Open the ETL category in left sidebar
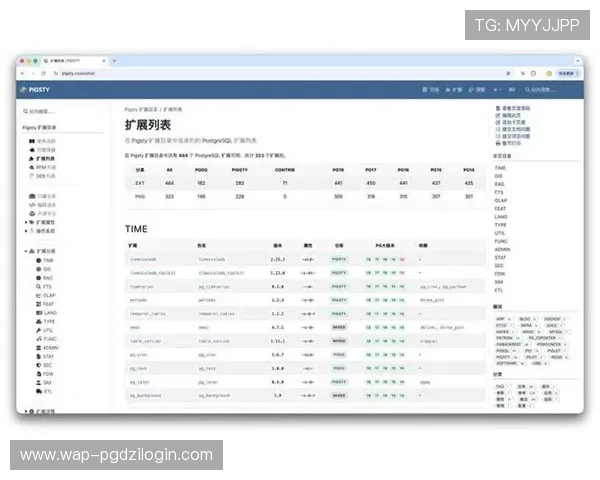Image resolution: width=600 pixels, height=480 pixels. pyautogui.click(x=48, y=391)
